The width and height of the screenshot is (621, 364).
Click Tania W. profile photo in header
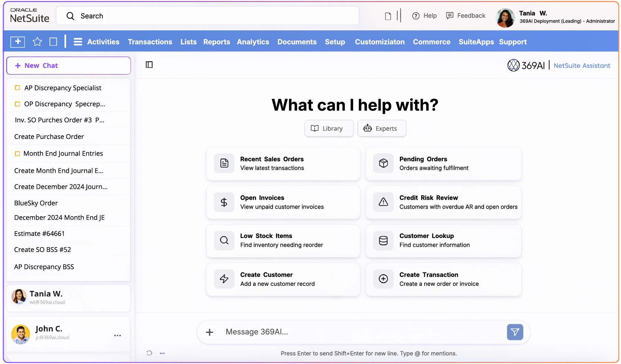pyautogui.click(x=505, y=18)
